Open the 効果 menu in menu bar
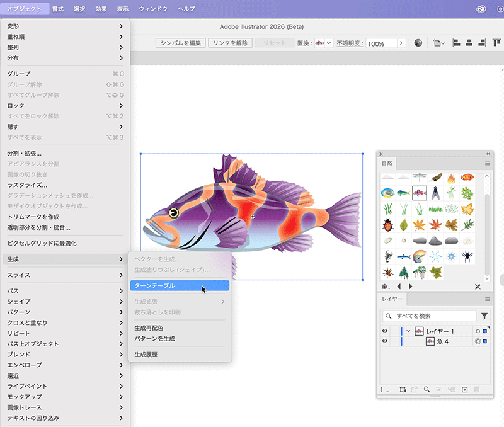The width and height of the screenshot is (504, 427). (101, 9)
